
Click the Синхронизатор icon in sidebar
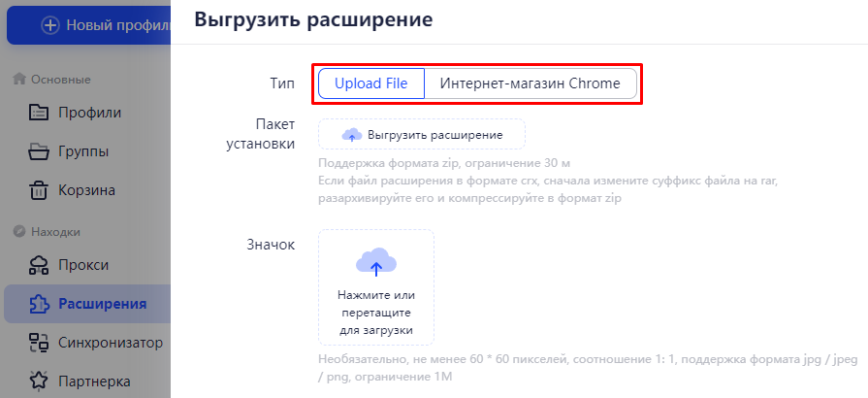pos(38,343)
